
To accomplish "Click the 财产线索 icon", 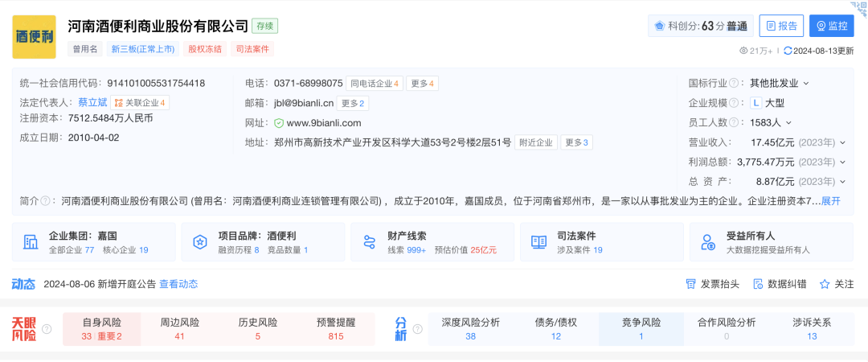I will click(x=370, y=242).
